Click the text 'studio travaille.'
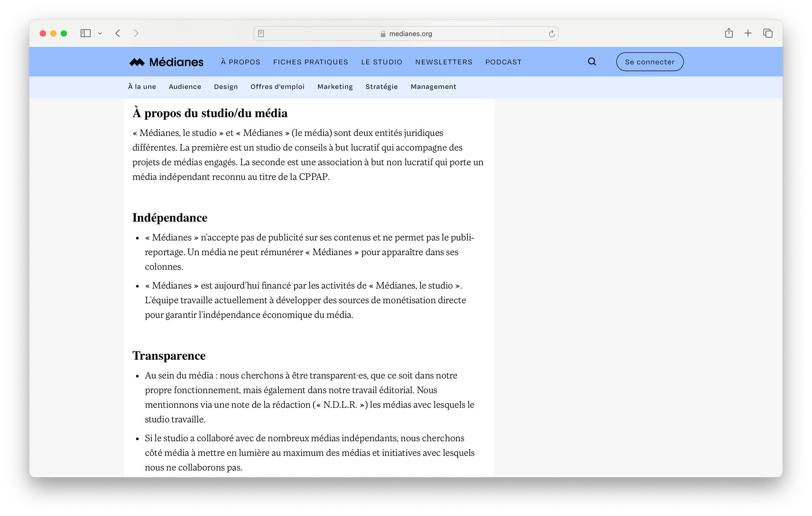Viewport: 812px width, 516px height. [x=175, y=419]
